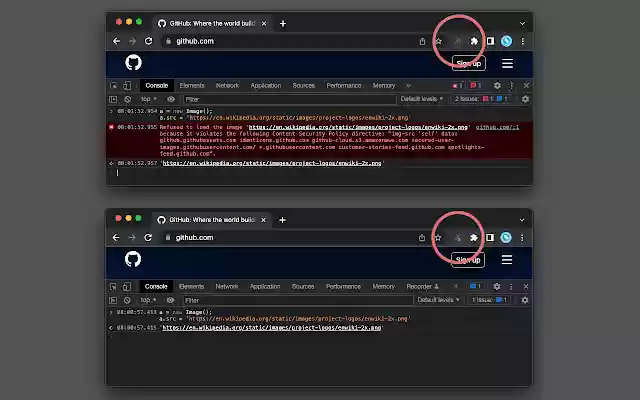640x400 pixels.
Task: Click the dimmed extension icon in the top window toolbar
Action: (457, 41)
